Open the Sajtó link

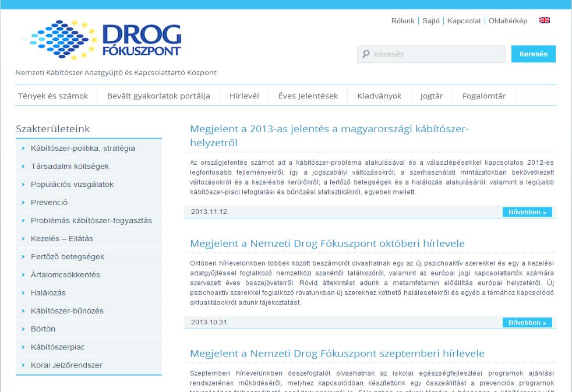(x=431, y=21)
